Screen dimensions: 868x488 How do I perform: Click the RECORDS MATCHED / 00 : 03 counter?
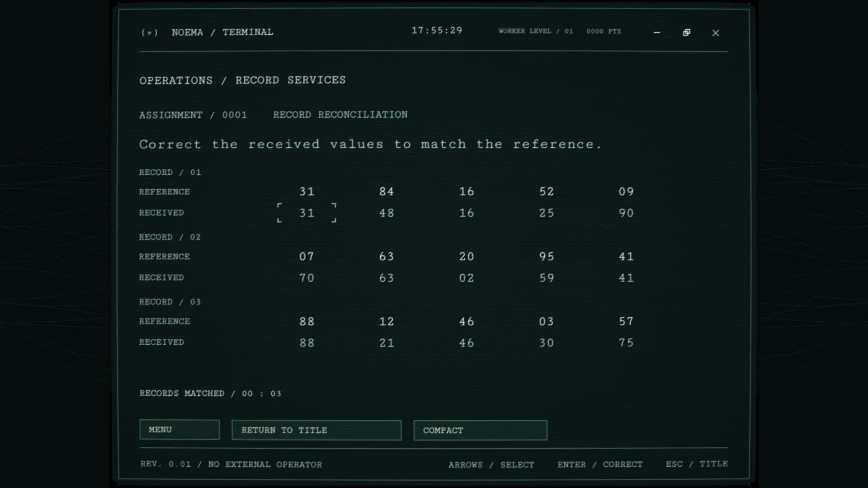(x=210, y=394)
